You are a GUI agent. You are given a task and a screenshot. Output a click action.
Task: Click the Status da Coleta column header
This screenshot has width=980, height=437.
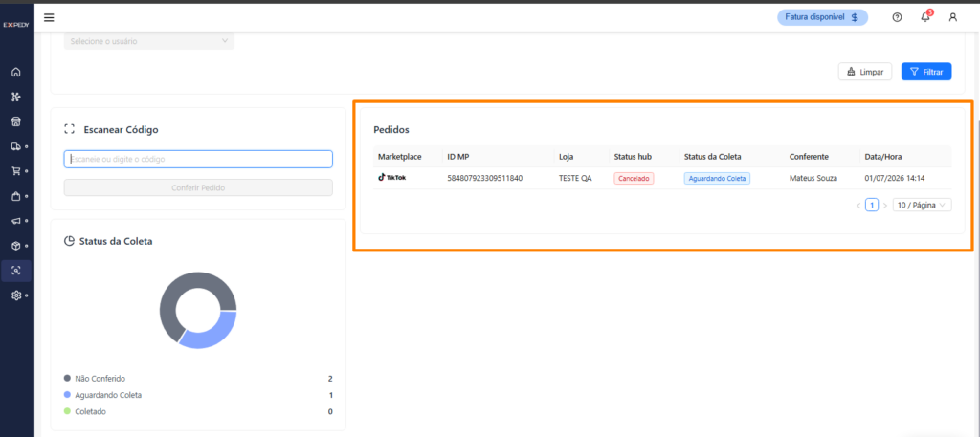coord(712,156)
